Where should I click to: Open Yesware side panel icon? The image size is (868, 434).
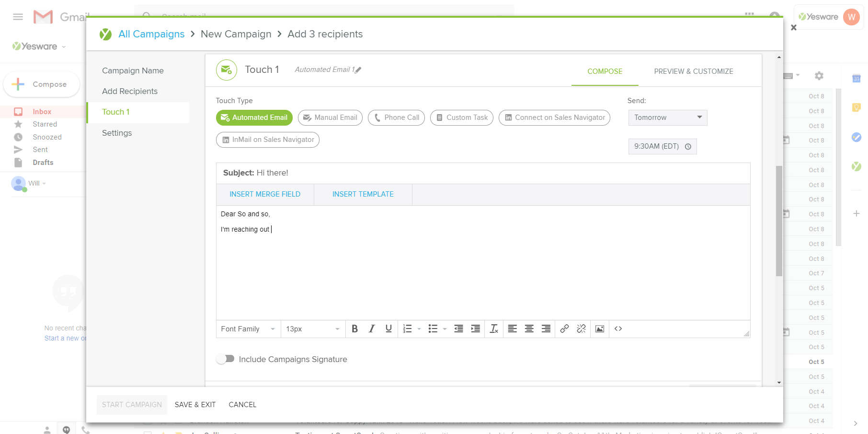click(x=857, y=166)
